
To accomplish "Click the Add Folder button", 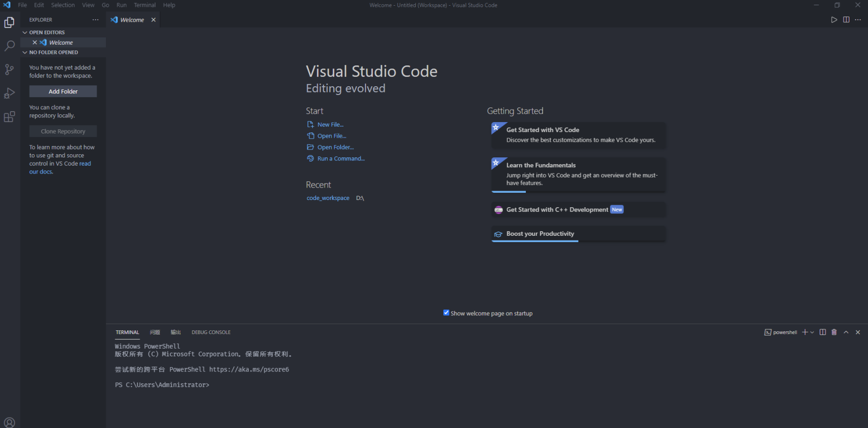I will (x=63, y=91).
